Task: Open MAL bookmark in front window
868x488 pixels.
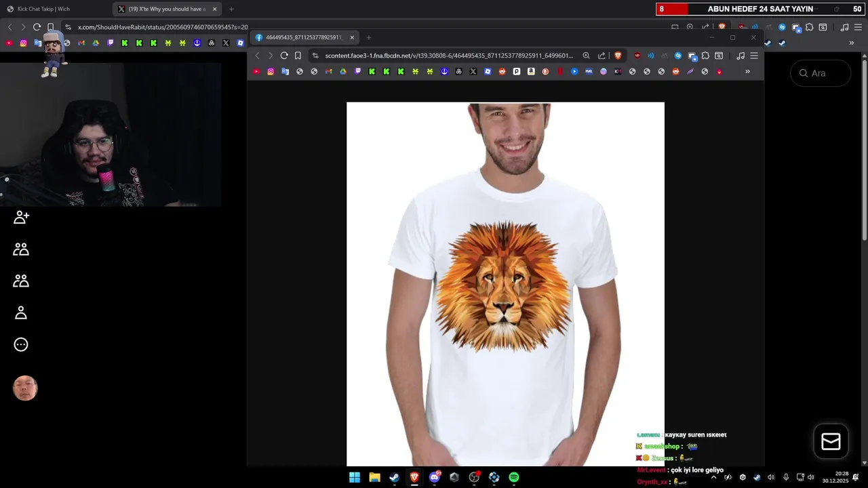Action: (589, 71)
